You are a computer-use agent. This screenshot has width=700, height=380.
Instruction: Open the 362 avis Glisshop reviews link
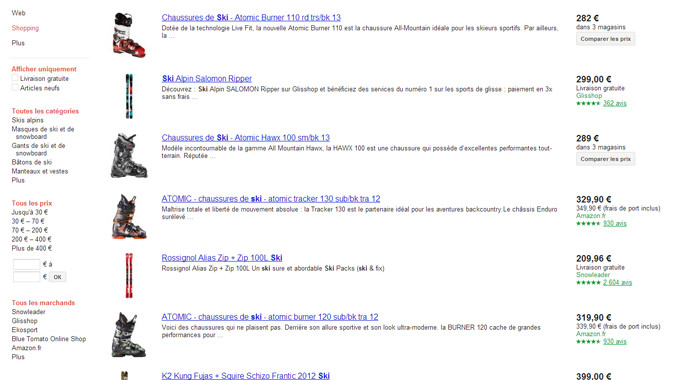[x=615, y=103]
